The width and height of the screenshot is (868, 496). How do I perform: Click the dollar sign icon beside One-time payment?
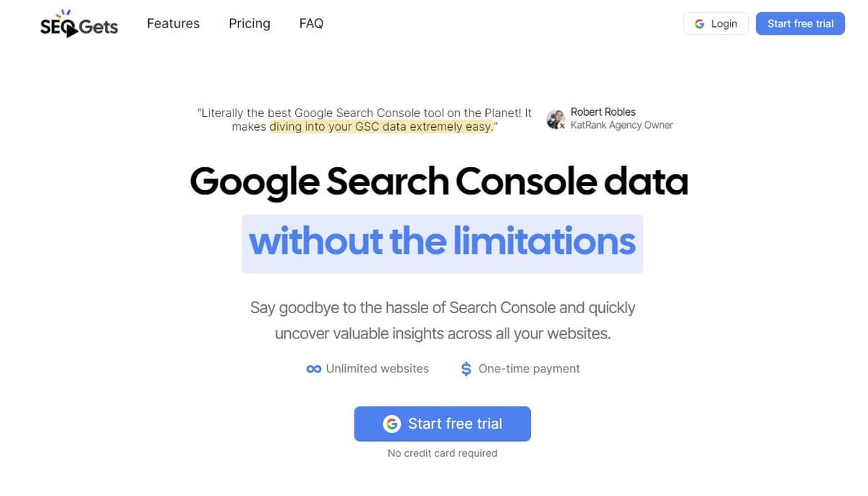(x=467, y=369)
